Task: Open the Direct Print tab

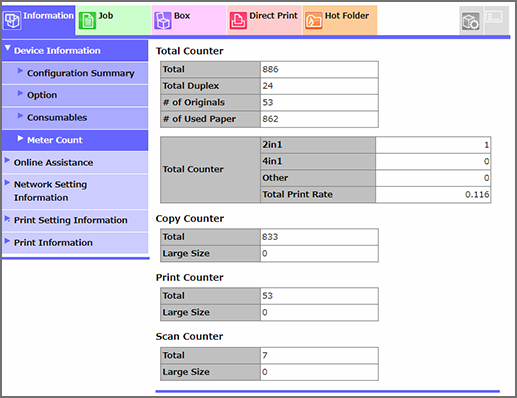Action: (265, 20)
